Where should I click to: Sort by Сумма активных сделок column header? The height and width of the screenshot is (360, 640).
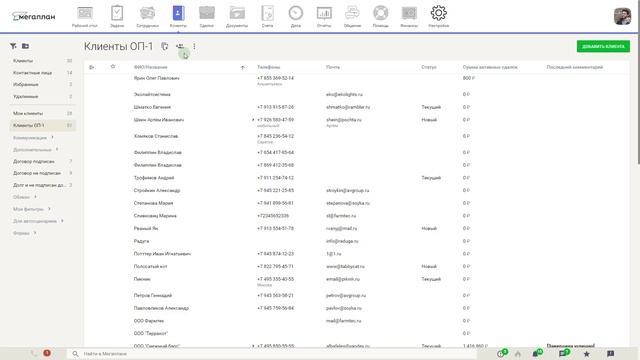point(490,67)
